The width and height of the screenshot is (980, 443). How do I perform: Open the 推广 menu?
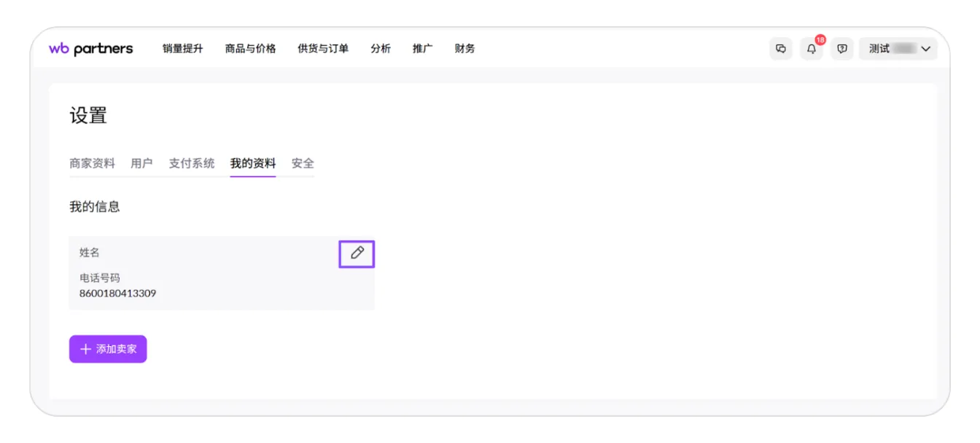point(422,49)
